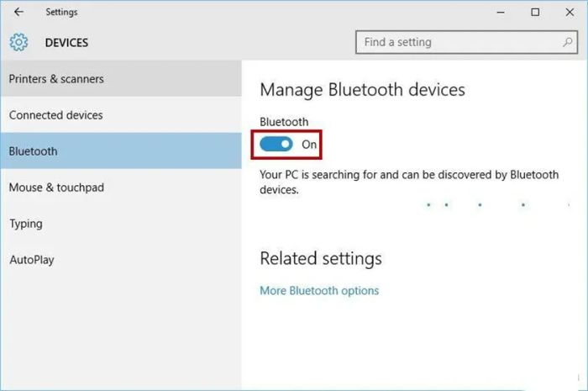
Task: Minimize the Settings window
Action: [501, 12]
